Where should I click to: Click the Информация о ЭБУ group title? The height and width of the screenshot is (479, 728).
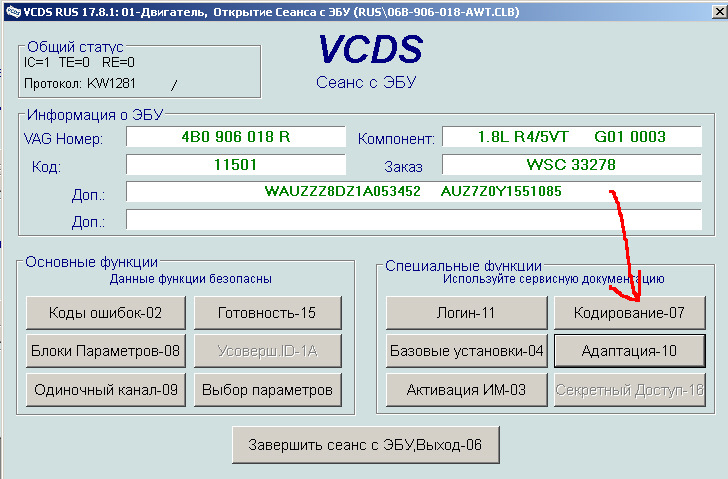click(95, 115)
